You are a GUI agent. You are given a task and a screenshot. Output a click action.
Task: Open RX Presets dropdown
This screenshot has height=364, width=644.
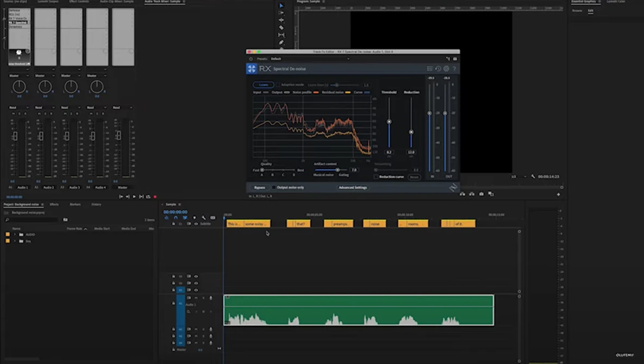click(310, 59)
